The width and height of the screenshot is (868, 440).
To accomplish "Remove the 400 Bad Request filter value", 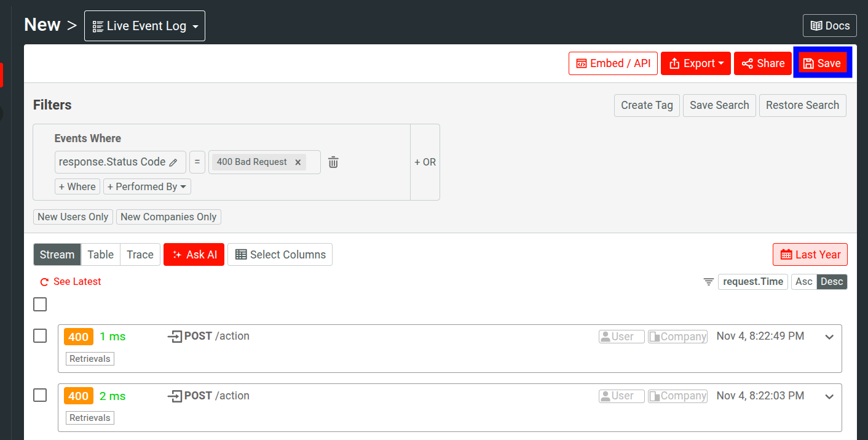I will [298, 161].
